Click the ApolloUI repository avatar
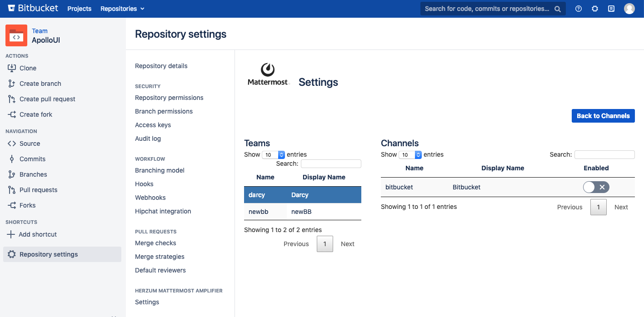This screenshot has width=644, height=317. 16,36
